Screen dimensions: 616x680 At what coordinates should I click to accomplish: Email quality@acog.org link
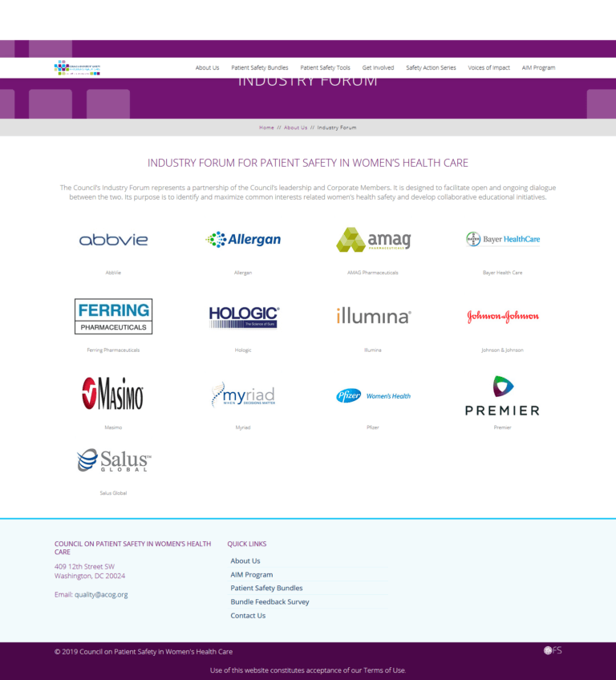point(101,594)
